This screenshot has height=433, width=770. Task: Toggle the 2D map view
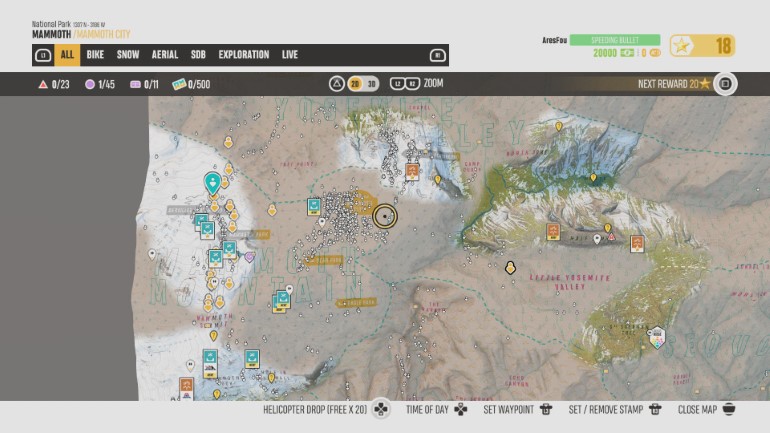[354, 84]
